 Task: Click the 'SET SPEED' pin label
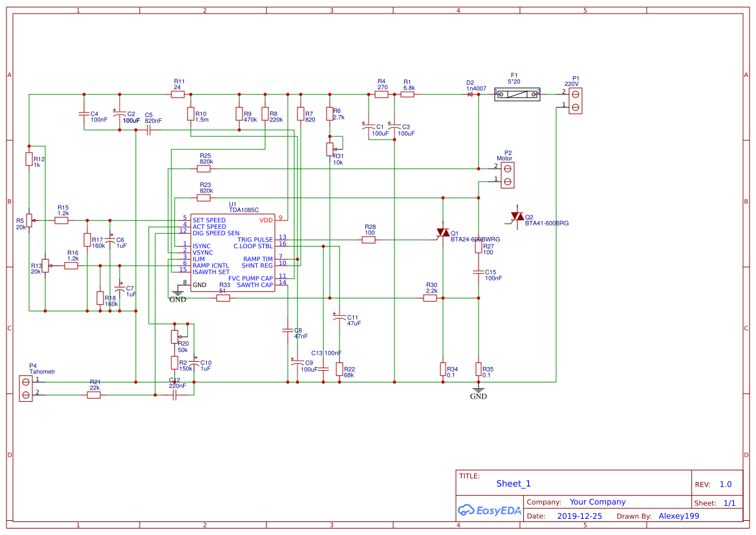(210, 220)
